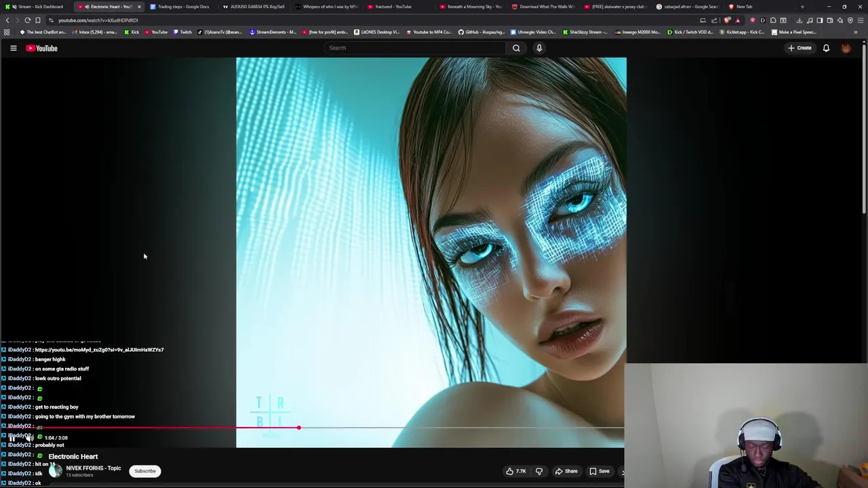868x488 pixels.
Task: Go back with the browser back arrow
Action: (7, 20)
